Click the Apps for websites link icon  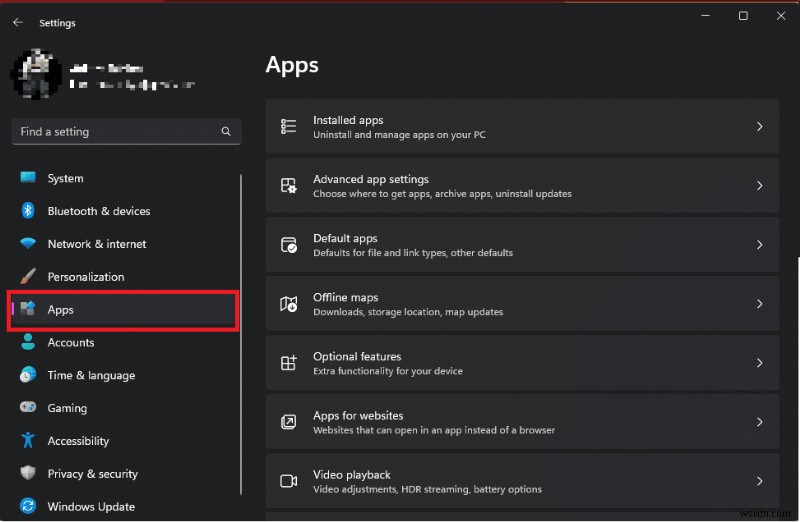pos(288,422)
